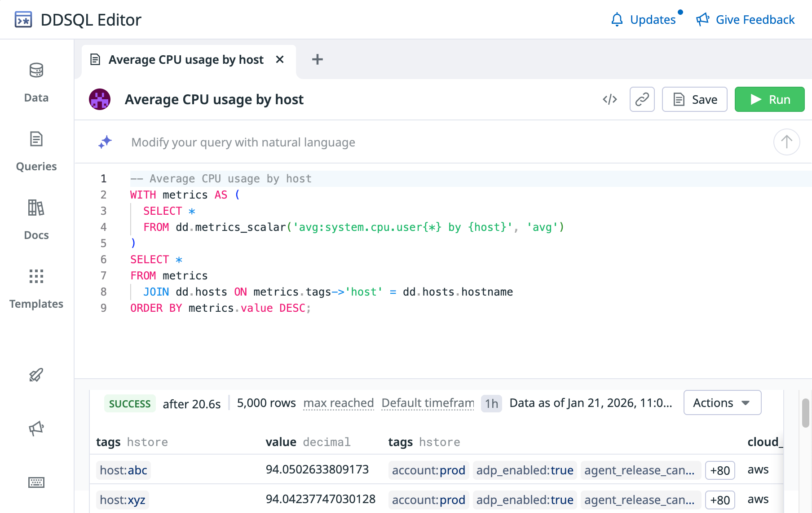Submit natural language prompt arrow
The image size is (812, 513).
click(786, 142)
